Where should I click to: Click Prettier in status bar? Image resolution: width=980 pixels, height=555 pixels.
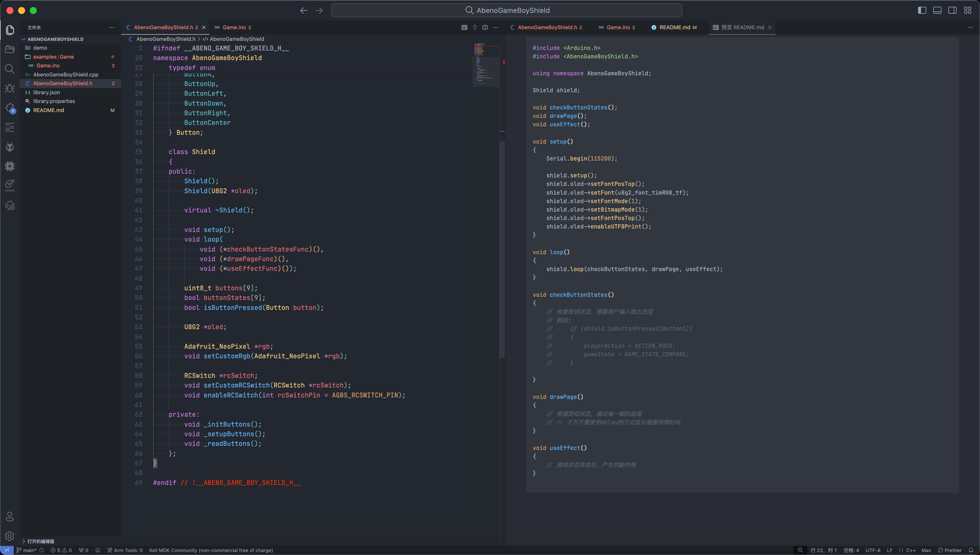[x=950, y=550]
